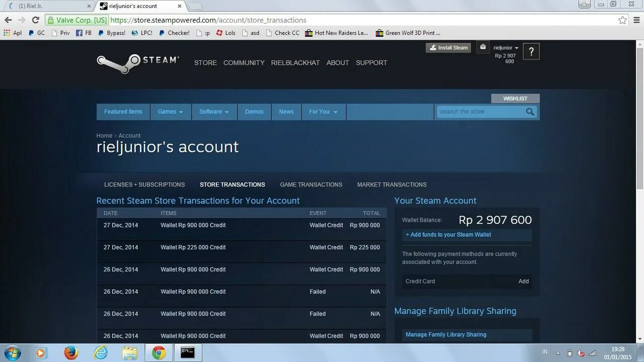This screenshot has height=362, width=644.
Task: Open the LPC! bookmark
Action: (141, 33)
